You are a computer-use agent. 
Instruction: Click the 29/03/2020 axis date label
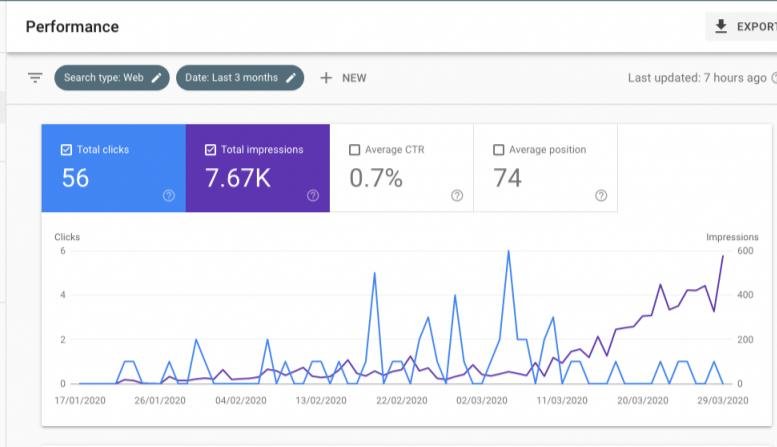722,400
